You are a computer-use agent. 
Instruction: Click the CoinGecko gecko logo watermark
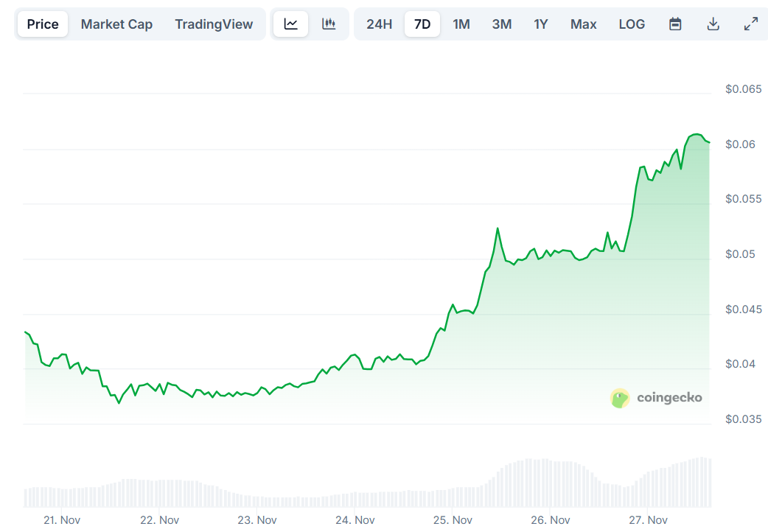(620, 398)
